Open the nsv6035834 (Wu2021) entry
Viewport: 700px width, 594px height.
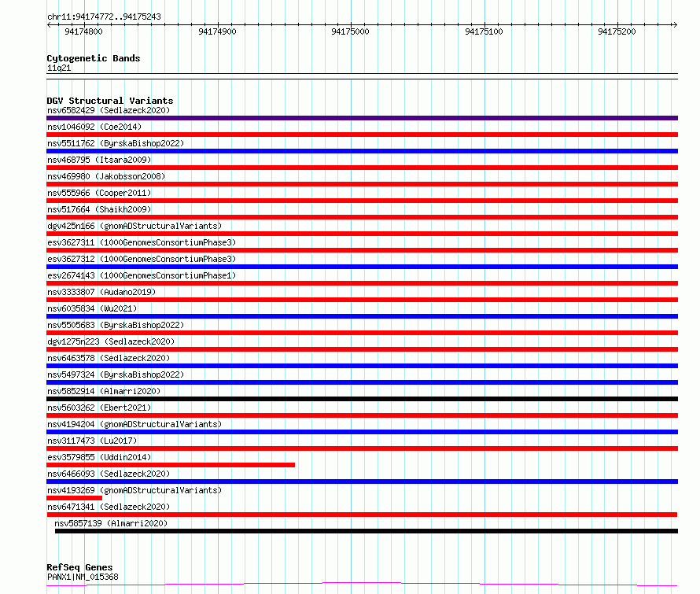click(x=92, y=308)
